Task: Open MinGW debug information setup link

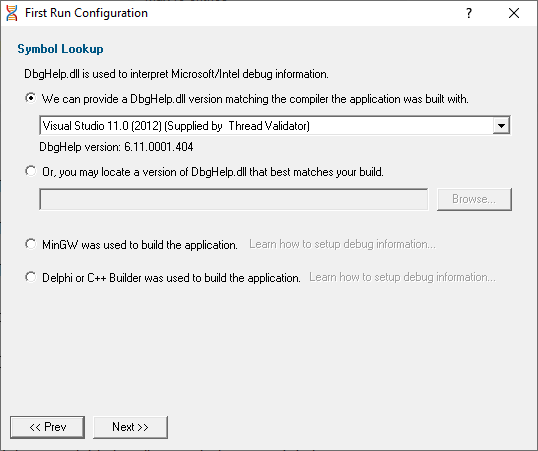Action: tap(342, 244)
